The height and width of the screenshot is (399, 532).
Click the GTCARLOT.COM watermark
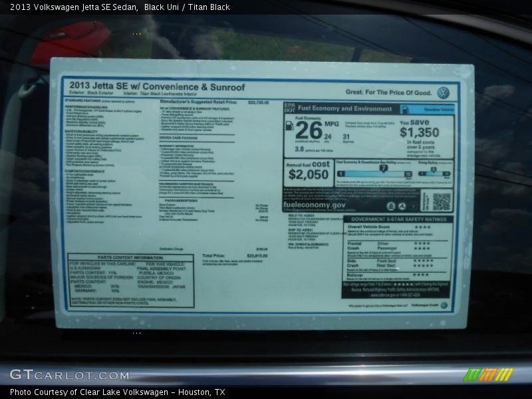coord(69,375)
